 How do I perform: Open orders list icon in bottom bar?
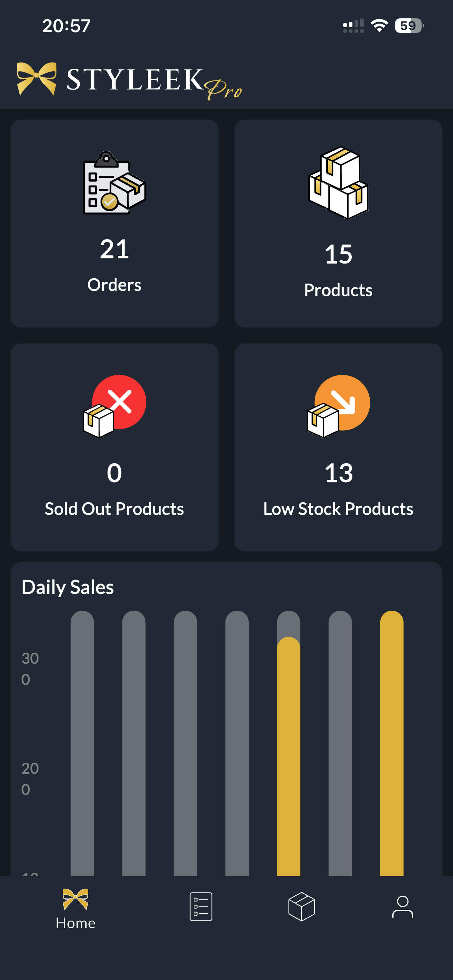coord(201,907)
